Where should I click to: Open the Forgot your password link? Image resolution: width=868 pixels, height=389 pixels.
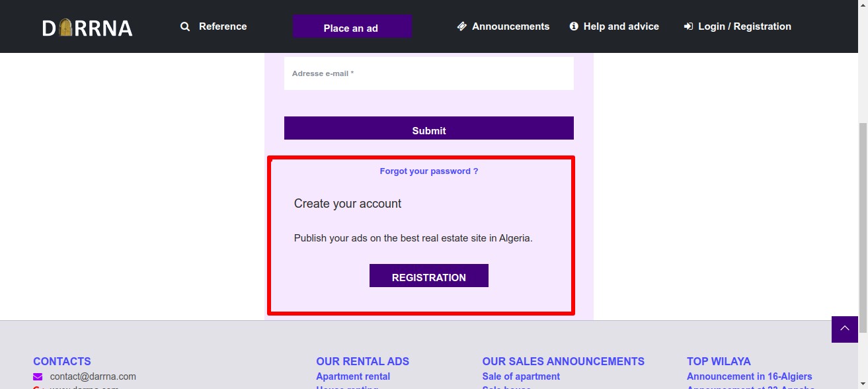click(x=429, y=171)
